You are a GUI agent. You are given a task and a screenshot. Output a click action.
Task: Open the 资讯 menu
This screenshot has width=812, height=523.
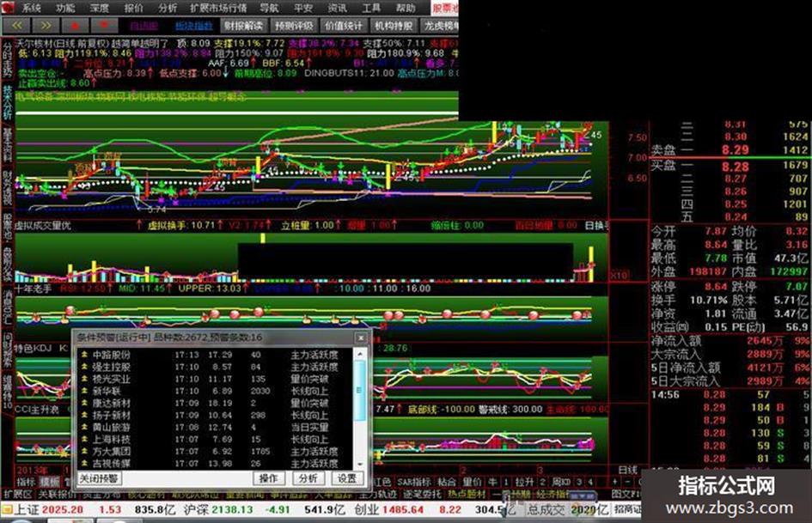pos(337,8)
